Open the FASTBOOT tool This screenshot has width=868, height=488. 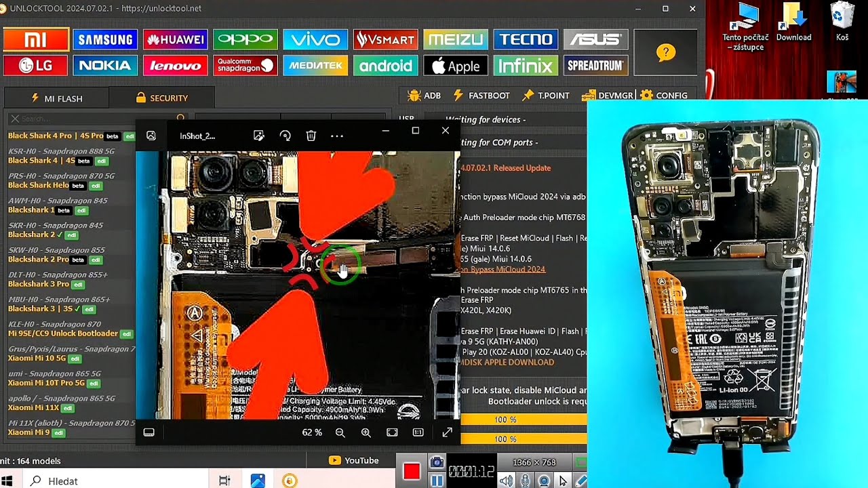tap(481, 96)
